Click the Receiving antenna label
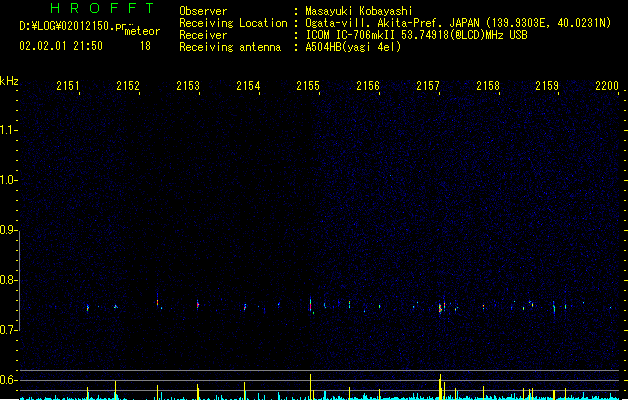The height and width of the screenshot is (400, 629). pyautogui.click(x=230, y=47)
